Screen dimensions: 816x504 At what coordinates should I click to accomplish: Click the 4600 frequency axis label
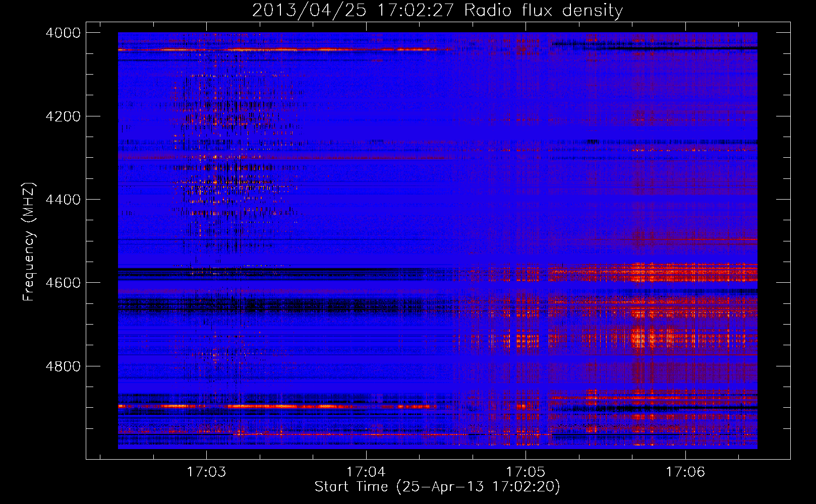[x=63, y=283]
